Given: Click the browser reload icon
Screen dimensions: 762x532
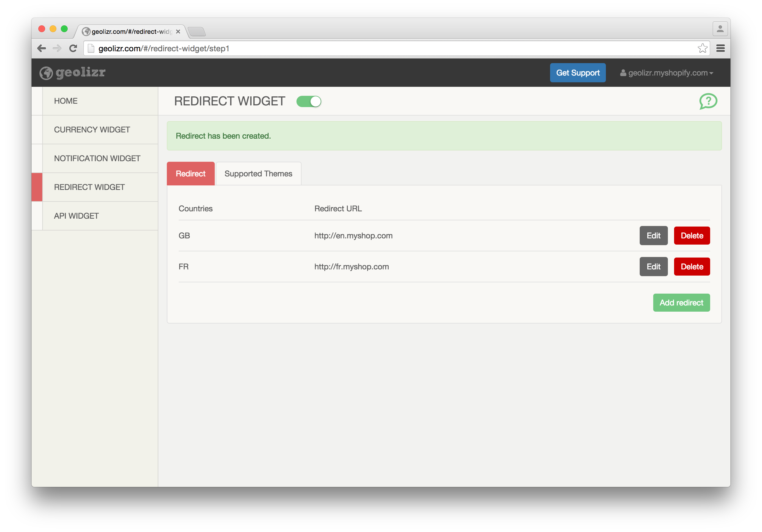Looking at the screenshot, I should pos(73,48).
